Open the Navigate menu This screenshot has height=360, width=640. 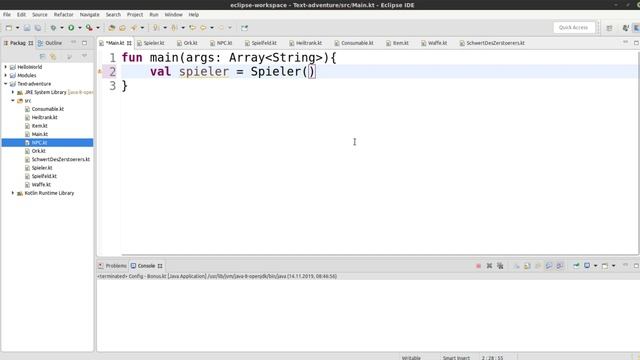[x=89, y=15]
